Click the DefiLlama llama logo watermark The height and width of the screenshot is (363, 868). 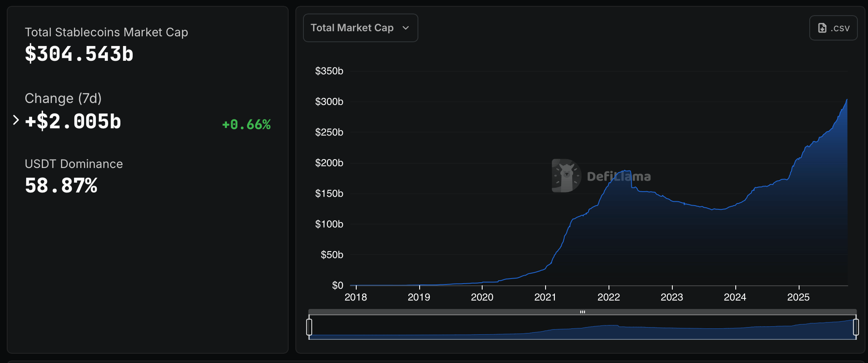point(566,176)
